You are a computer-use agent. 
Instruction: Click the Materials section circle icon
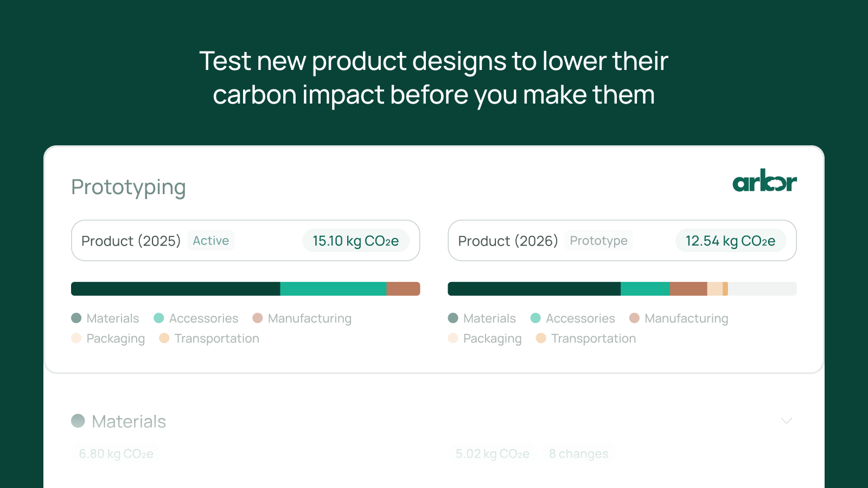pos(78,421)
